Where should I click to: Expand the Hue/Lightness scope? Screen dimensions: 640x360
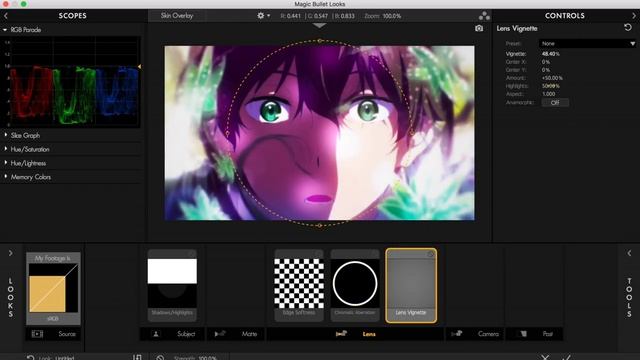click(x=6, y=163)
